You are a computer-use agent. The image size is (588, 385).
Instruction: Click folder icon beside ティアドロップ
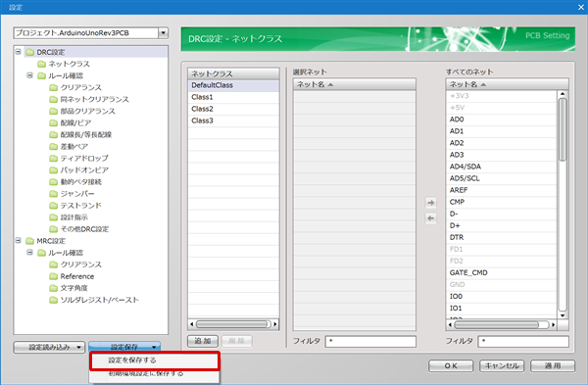pos(54,158)
